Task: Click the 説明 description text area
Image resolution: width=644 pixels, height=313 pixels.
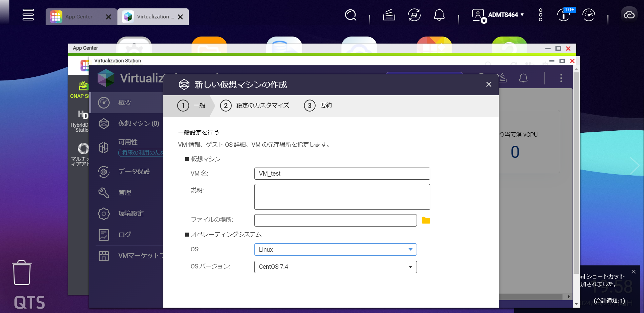Action: pyautogui.click(x=342, y=197)
